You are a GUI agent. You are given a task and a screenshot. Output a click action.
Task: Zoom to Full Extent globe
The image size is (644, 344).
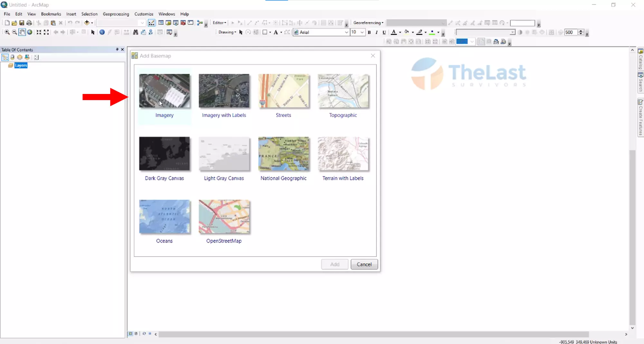coord(30,32)
